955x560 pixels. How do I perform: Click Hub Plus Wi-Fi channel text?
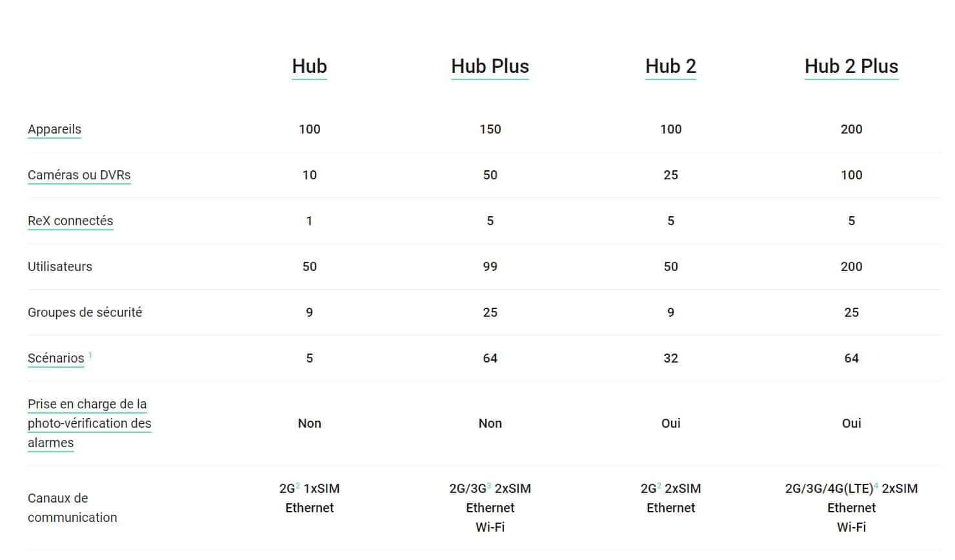pos(490,527)
